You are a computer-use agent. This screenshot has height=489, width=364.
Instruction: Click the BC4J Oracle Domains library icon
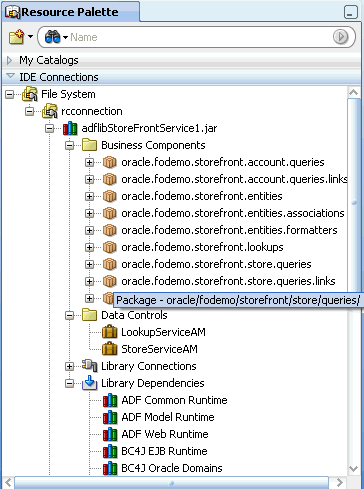[x=110, y=468]
